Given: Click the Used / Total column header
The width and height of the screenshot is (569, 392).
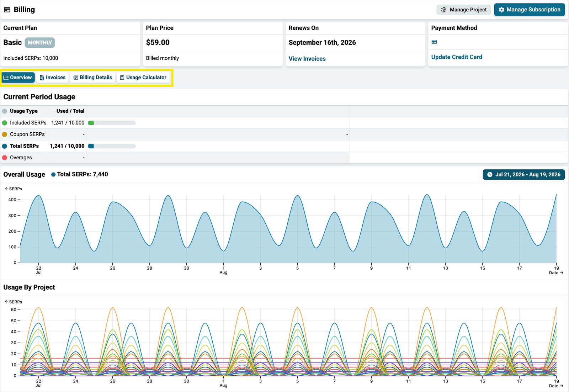Looking at the screenshot, I should [x=70, y=111].
